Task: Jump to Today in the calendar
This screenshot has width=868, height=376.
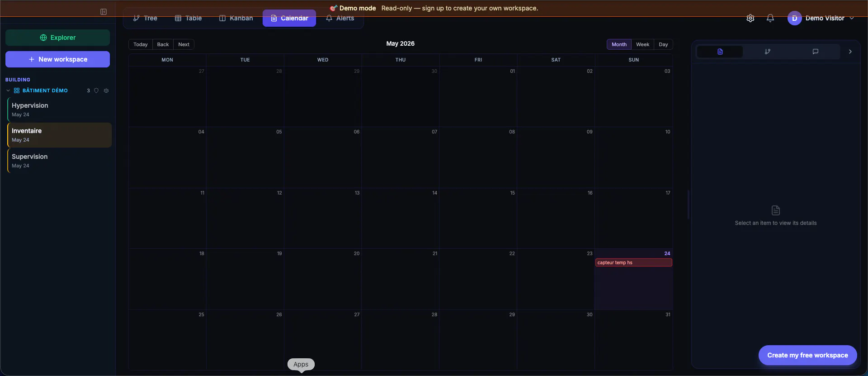Action: [x=141, y=44]
